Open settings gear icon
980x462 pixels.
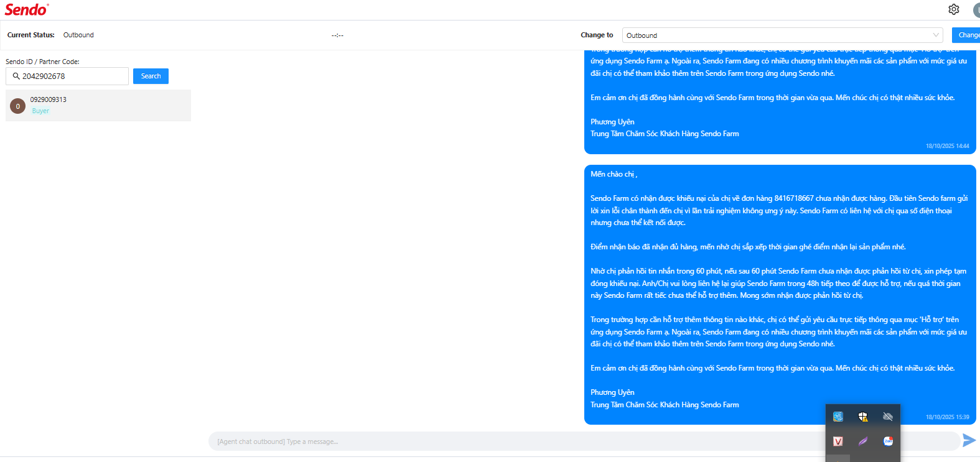[954, 9]
